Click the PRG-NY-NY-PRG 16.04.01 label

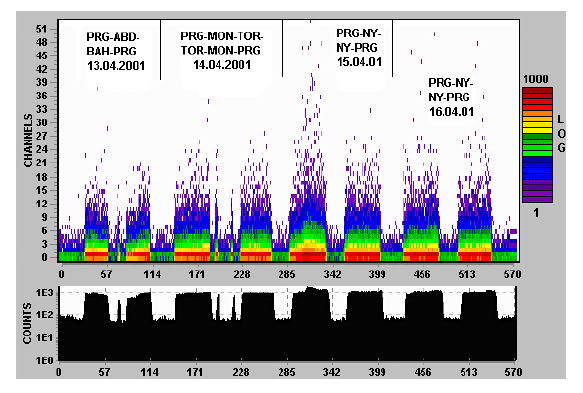click(x=451, y=97)
